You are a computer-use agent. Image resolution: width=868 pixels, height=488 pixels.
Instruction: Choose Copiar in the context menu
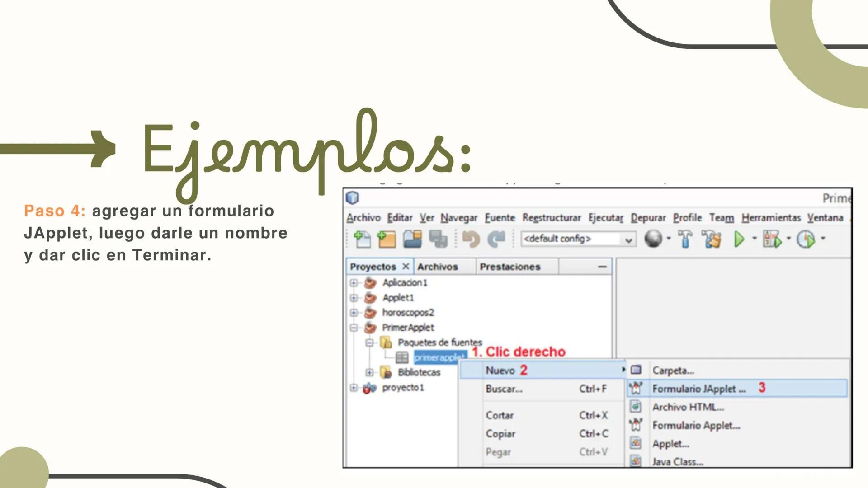[500, 433]
